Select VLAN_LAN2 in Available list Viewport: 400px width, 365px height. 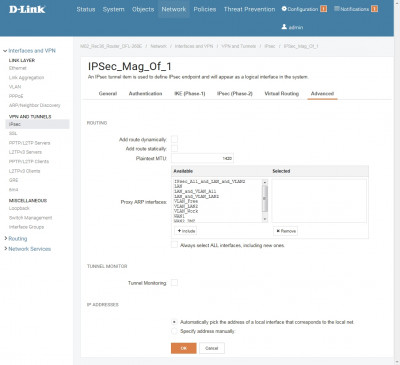[186, 206]
